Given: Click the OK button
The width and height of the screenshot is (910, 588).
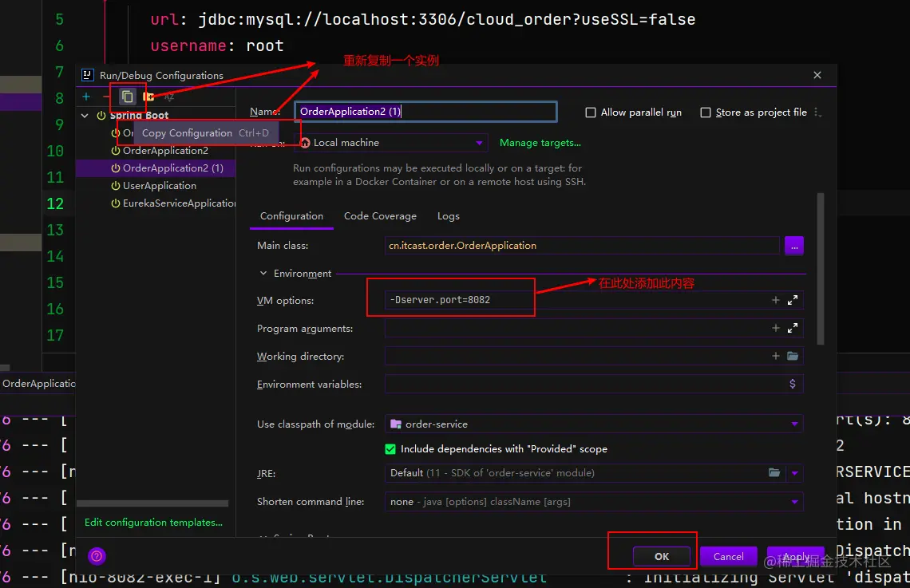Looking at the screenshot, I should 662,557.
